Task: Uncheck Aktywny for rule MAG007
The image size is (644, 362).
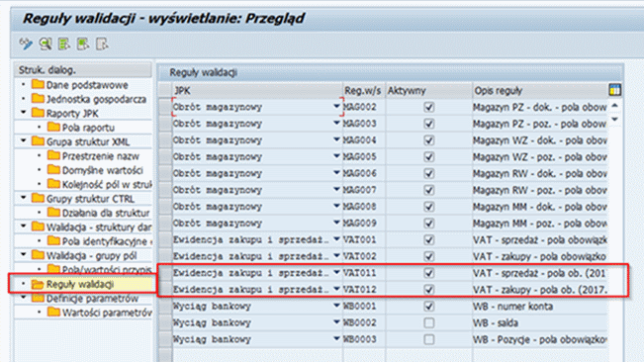Action: (428, 190)
